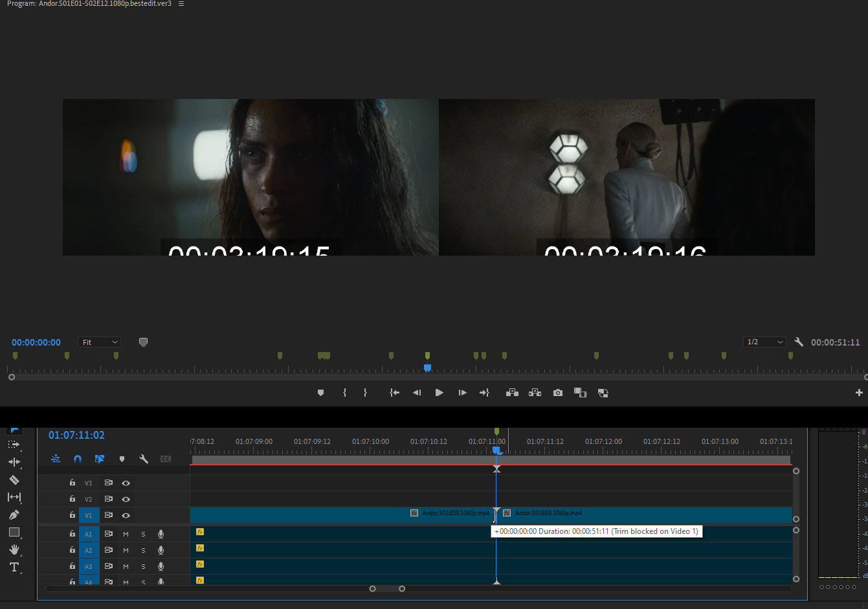The height and width of the screenshot is (609, 868).
Task: Select the Ripple Edit tool
Action: pyautogui.click(x=14, y=462)
